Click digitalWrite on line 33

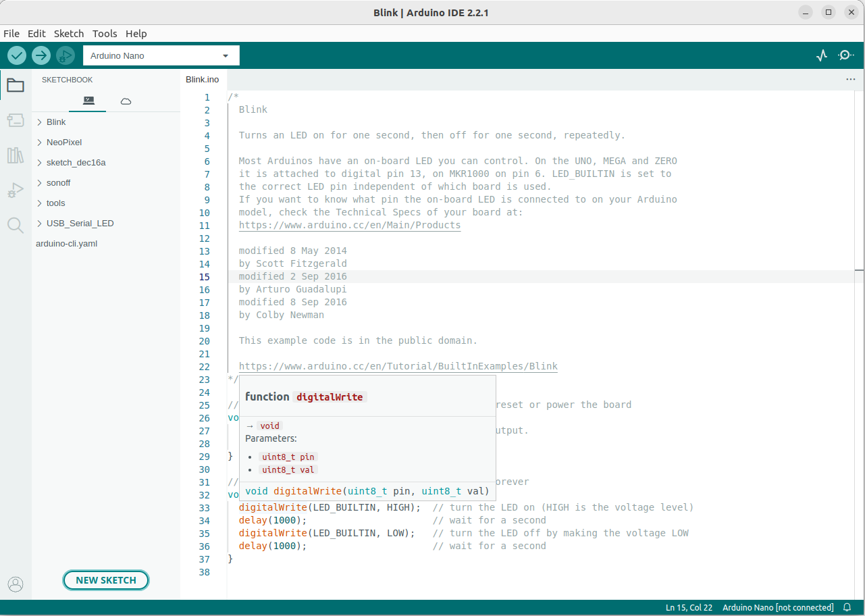point(273,508)
